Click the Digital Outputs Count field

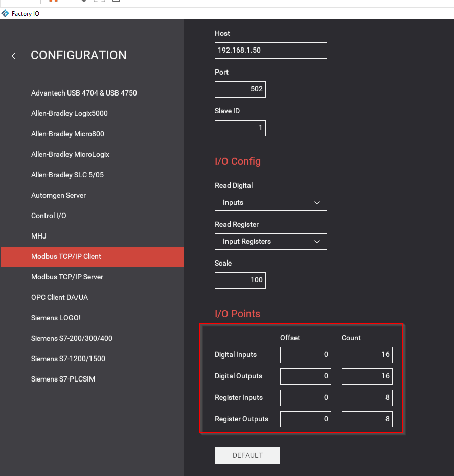(367, 376)
